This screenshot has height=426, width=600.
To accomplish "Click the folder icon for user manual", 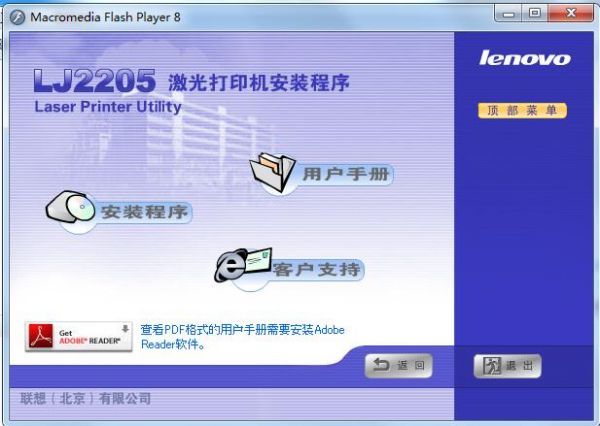I will [273, 172].
